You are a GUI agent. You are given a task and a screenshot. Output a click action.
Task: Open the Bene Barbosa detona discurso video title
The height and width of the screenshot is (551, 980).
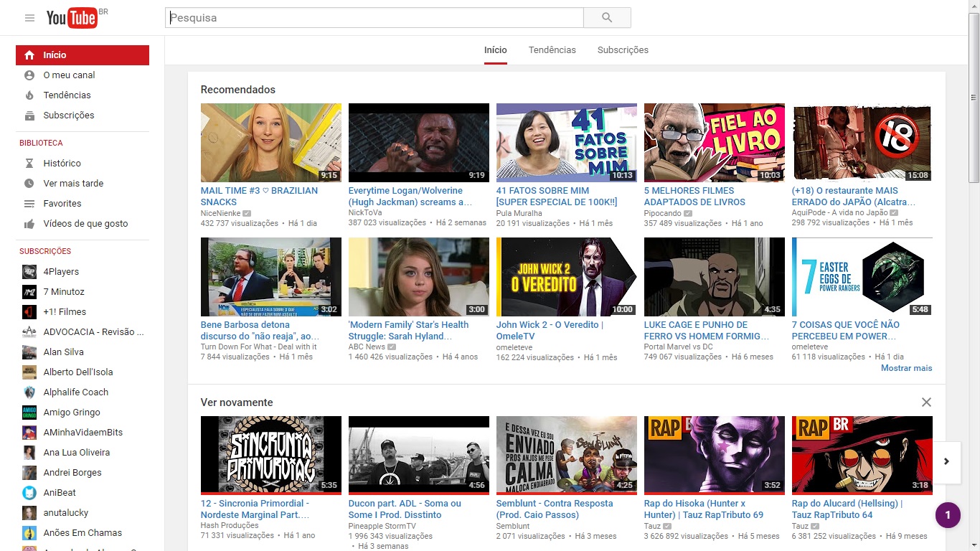tap(260, 331)
